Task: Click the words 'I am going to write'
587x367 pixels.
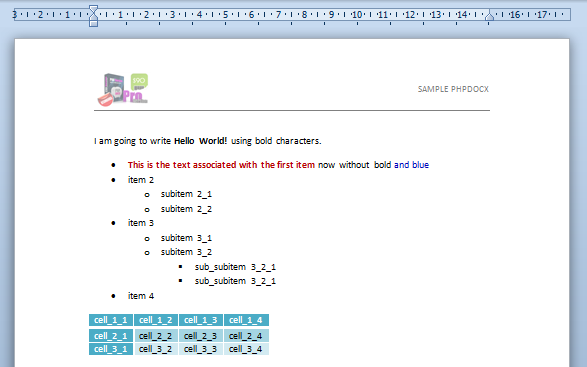Action: [x=132, y=141]
